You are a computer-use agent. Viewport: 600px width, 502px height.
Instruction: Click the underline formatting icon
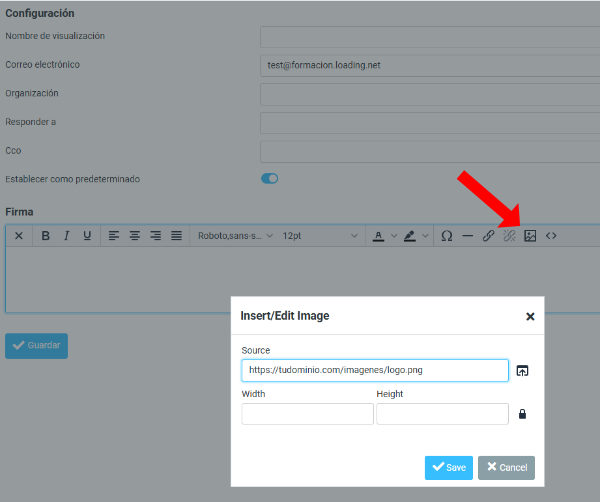(87, 236)
